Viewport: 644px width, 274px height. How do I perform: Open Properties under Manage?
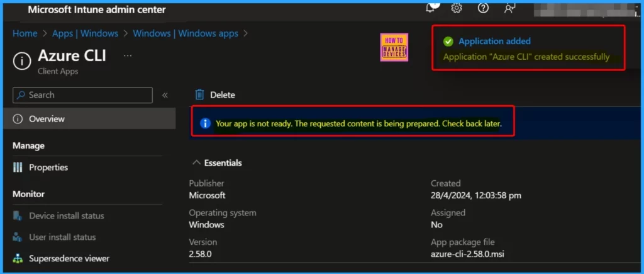(48, 168)
